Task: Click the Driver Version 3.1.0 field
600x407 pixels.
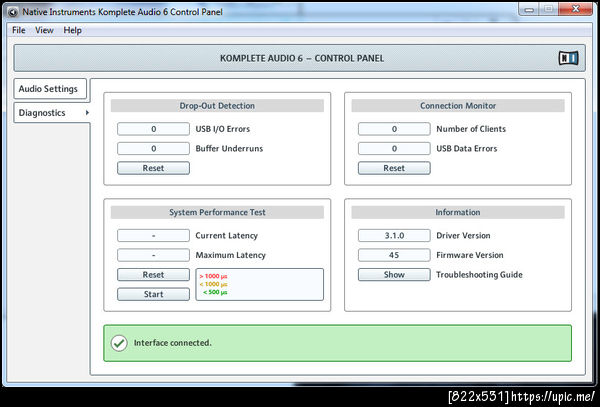Action: click(394, 236)
